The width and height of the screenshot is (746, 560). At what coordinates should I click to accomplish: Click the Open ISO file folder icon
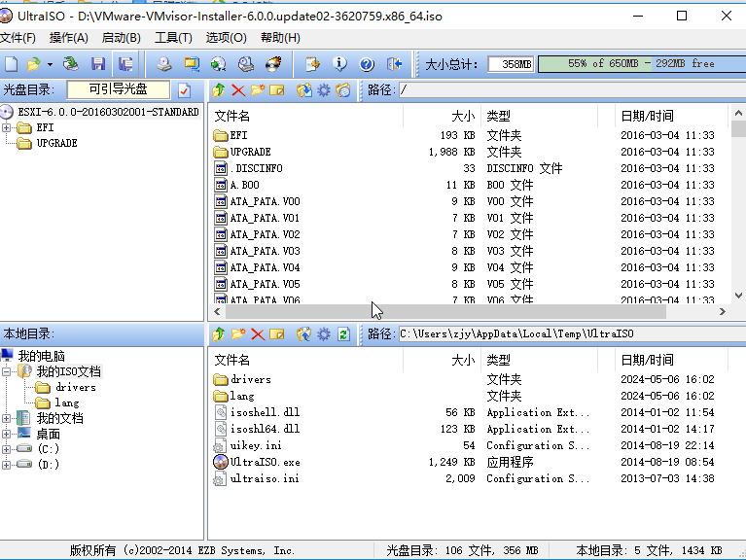34,64
